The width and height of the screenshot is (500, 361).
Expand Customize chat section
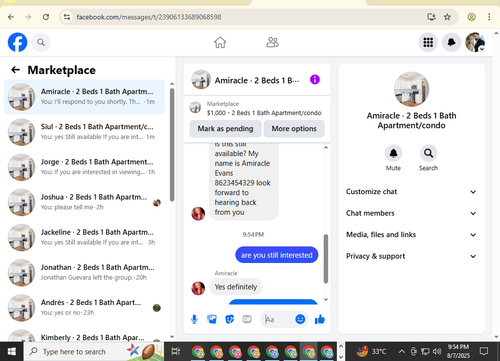411,192
